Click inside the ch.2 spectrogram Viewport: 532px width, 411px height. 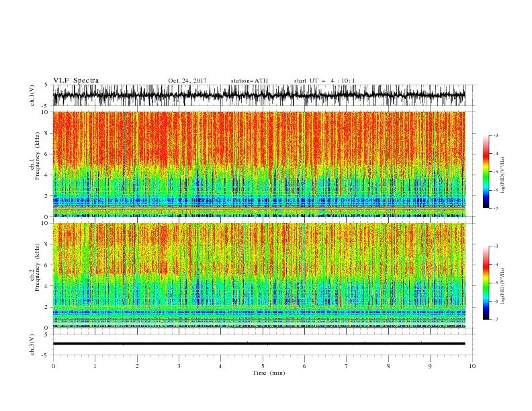click(x=259, y=275)
